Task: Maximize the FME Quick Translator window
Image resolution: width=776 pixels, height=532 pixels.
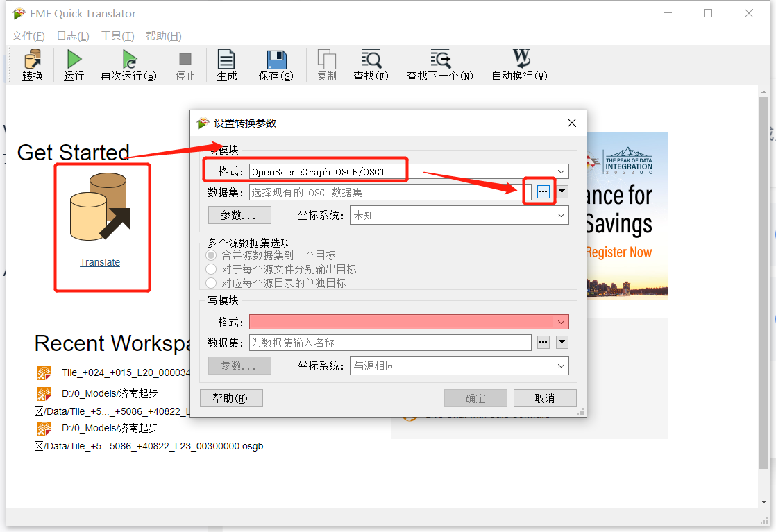Action: (x=708, y=13)
